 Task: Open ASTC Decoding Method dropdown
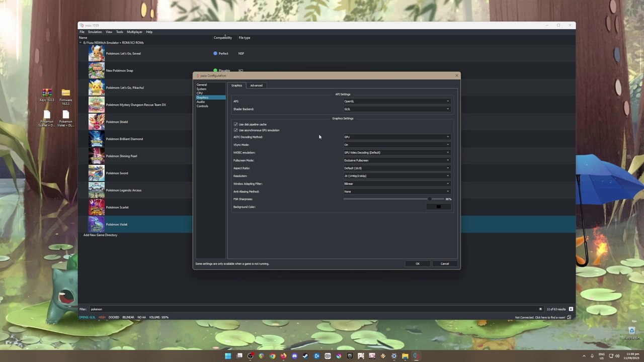(397, 137)
